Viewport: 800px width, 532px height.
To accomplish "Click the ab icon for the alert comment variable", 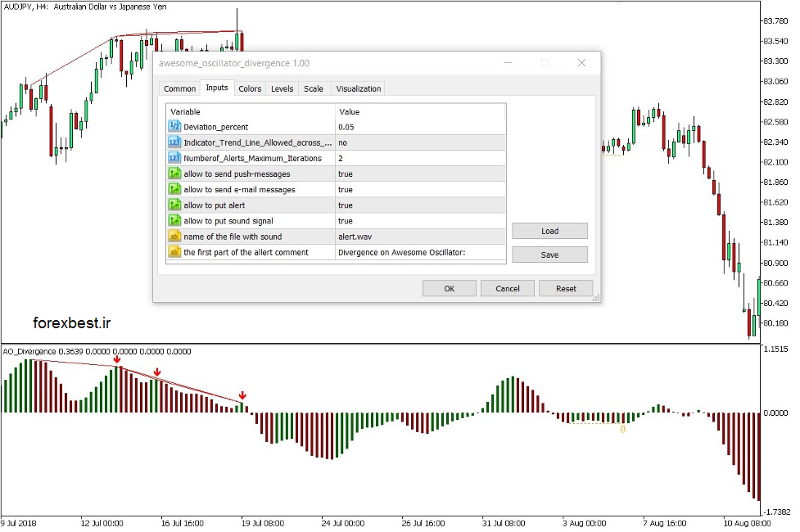I will pos(174,253).
